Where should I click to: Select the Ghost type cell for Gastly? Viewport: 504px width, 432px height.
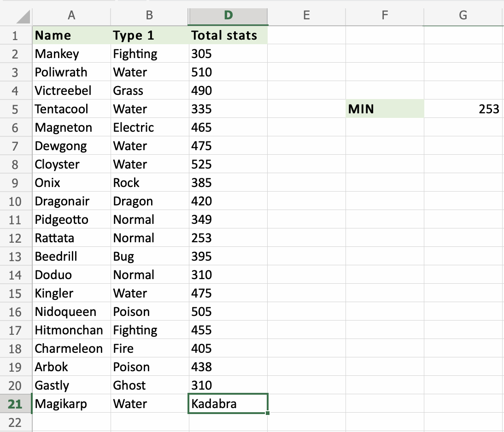[150, 385]
